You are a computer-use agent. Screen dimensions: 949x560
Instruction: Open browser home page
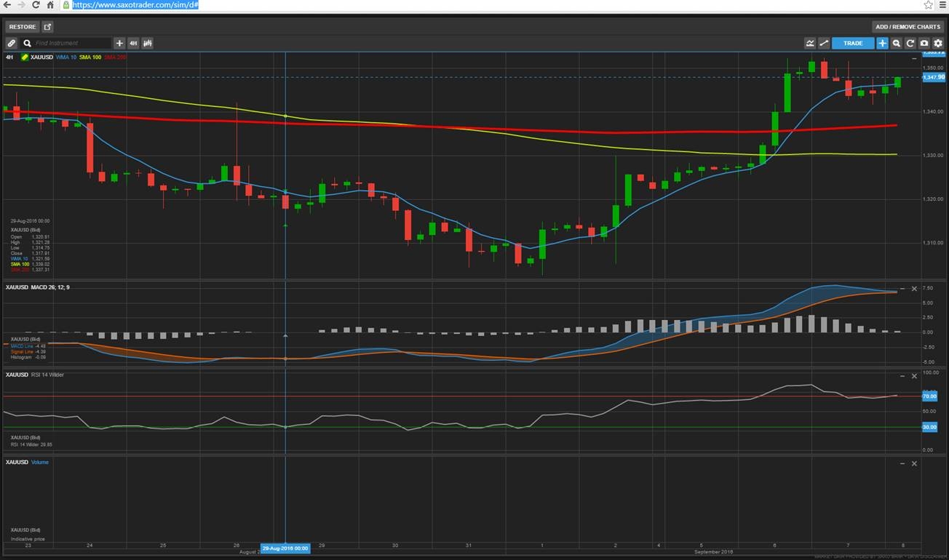[x=50, y=5]
